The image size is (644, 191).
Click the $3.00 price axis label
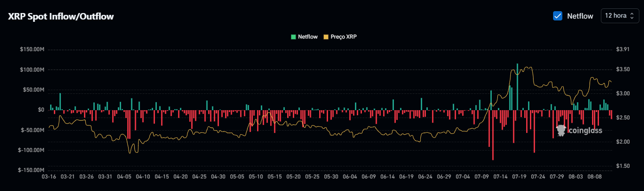point(622,93)
